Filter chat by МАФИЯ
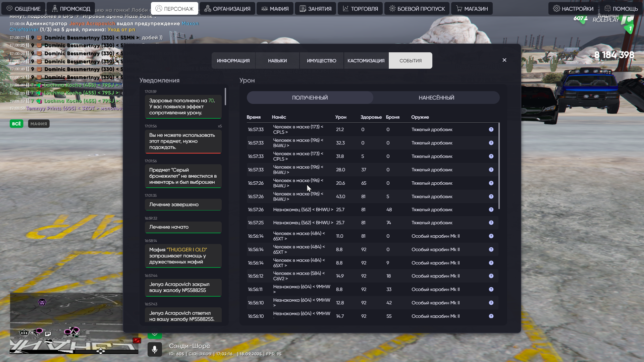644x362 pixels. tap(39, 124)
